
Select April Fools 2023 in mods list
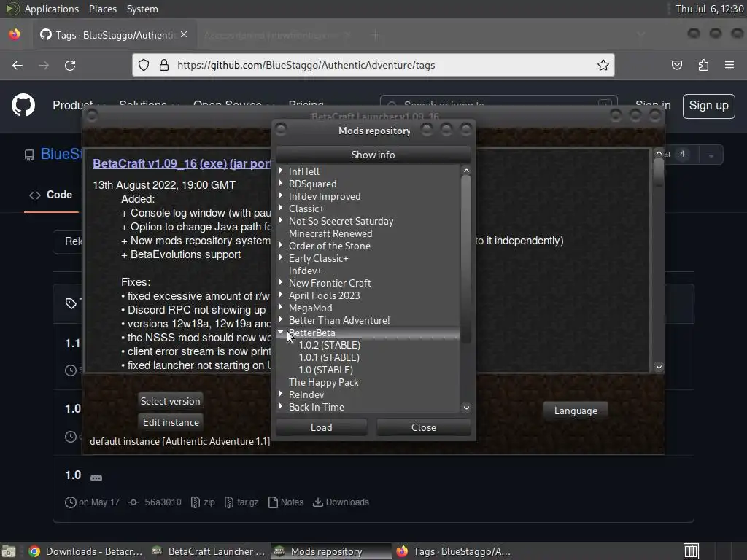[324, 295]
